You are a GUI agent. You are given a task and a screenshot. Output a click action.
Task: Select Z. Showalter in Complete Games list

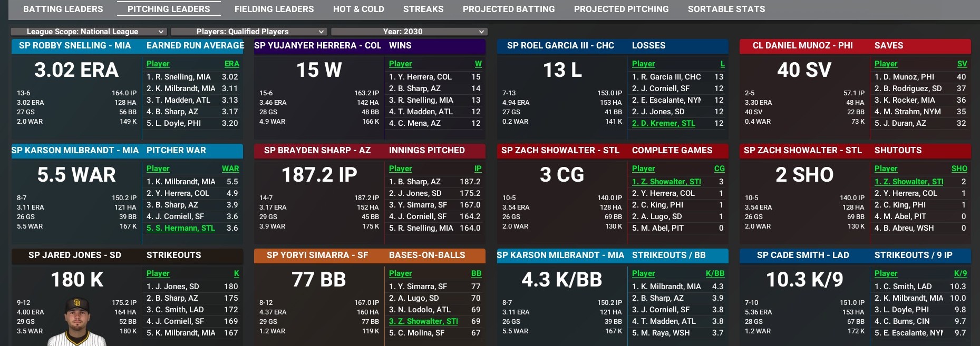[666, 182]
